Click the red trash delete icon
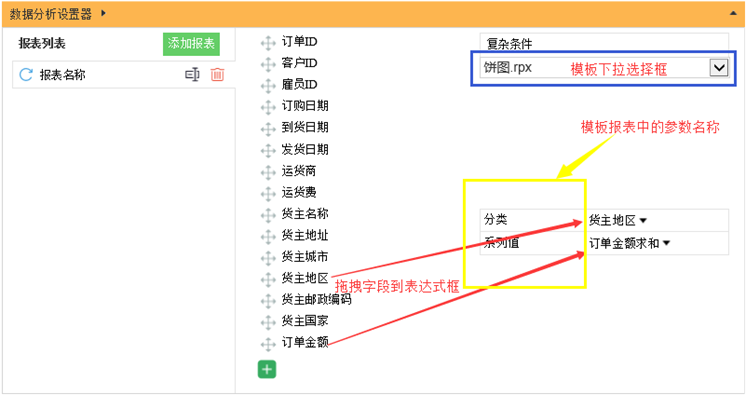The width and height of the screenshot is (746, 395). pos(217,75)
